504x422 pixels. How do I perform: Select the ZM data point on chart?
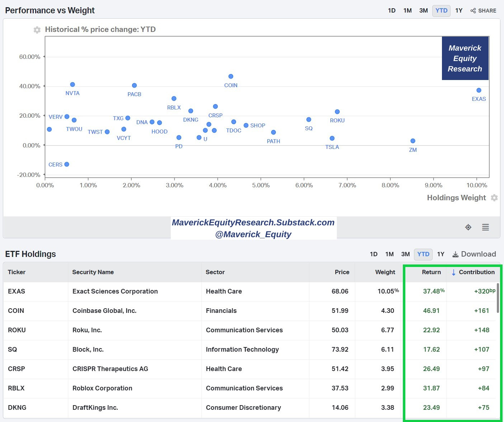[x=413, y=141]
